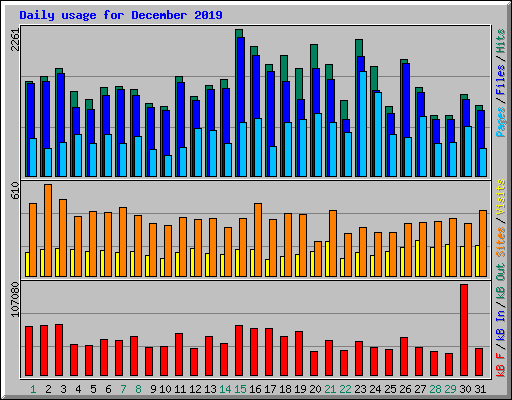Click the 'Daily usage for December 2019' title

pyautogui.click(x=121, y=15)
